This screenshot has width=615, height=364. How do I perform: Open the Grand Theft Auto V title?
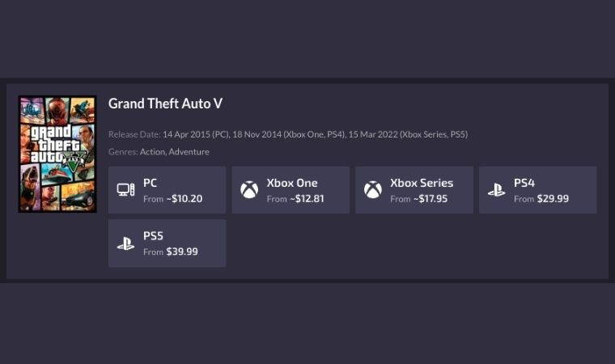(x=165, y=104)
